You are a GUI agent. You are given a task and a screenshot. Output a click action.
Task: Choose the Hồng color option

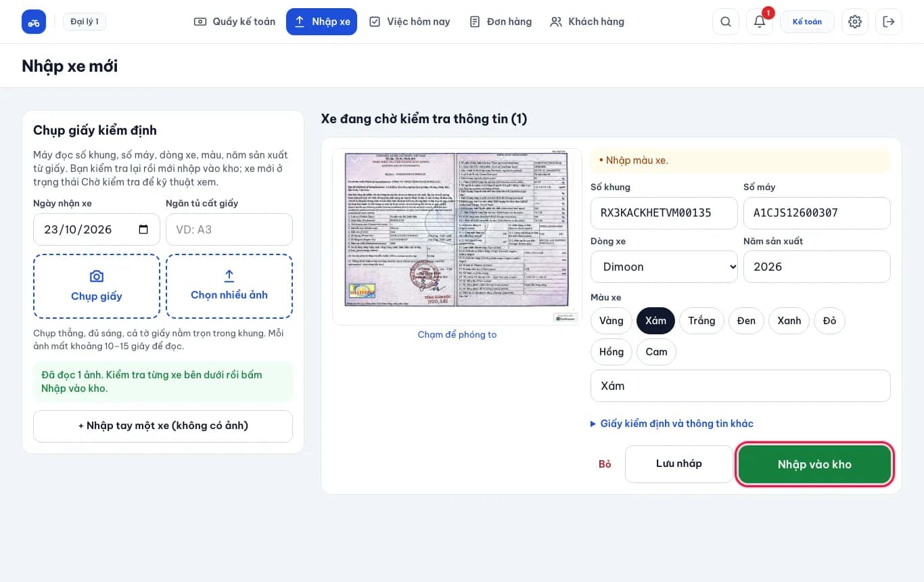(611, 352)
